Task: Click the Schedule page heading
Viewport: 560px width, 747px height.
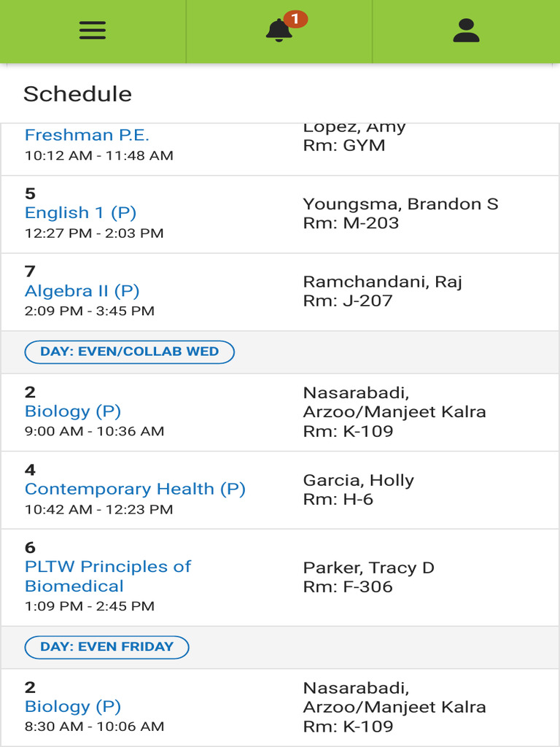Action: [77, 94]
